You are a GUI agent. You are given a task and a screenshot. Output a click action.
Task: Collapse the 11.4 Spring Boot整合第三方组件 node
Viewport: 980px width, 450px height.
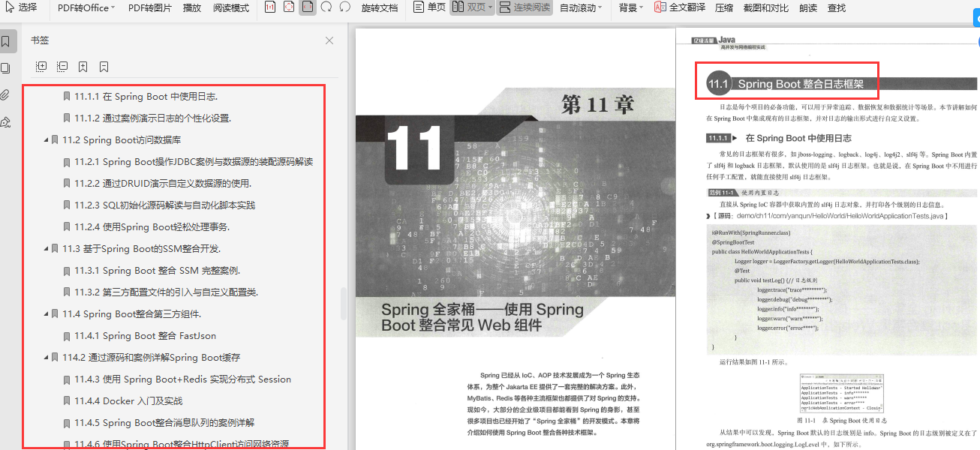click(x=46, y=314)
